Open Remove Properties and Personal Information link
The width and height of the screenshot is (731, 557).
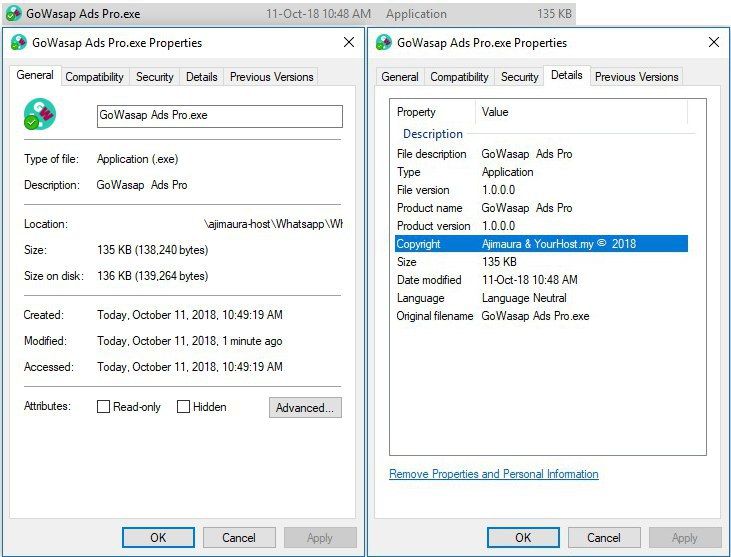494,474
